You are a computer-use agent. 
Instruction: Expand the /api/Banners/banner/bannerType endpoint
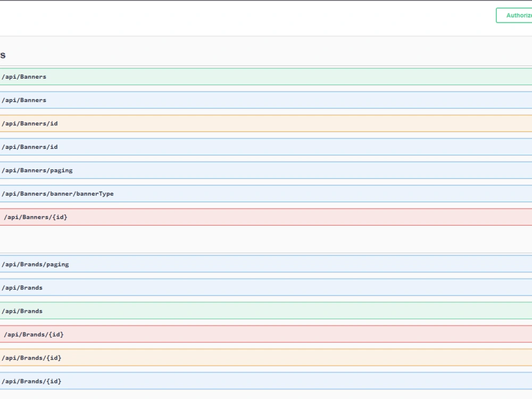point(266,194)
